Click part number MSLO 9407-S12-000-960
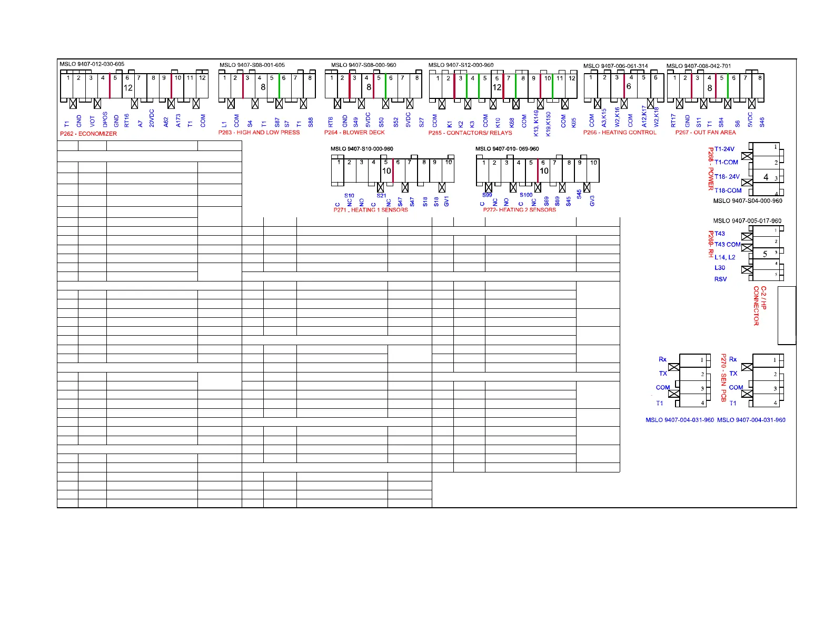The width and height of the screenshot is (834, 644). coord(461,65)
